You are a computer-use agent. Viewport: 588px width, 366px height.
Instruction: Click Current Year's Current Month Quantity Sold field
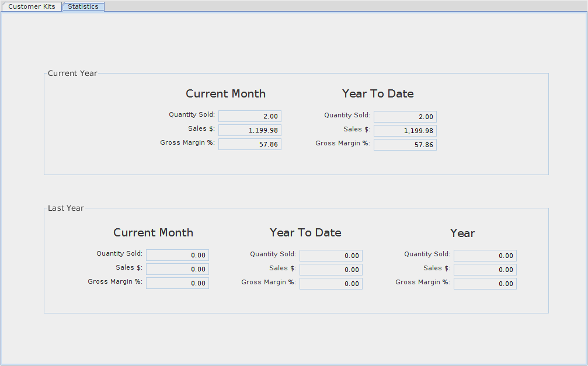[249, 117]
